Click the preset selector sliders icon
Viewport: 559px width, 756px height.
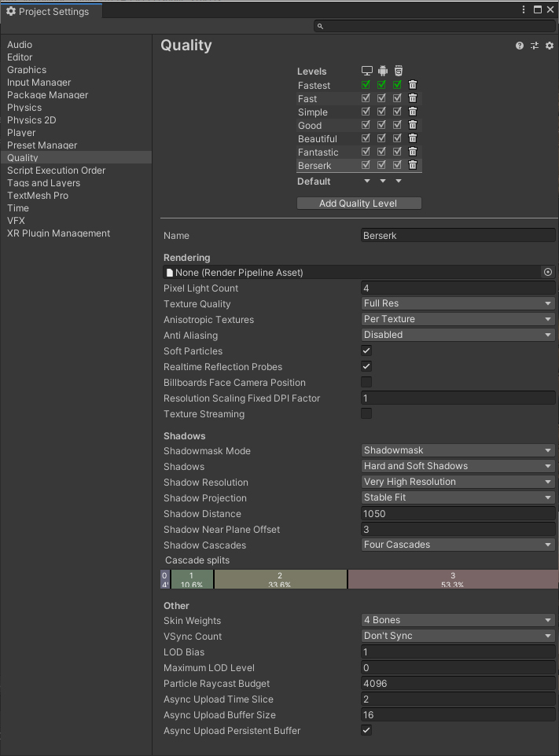point(535,46)
